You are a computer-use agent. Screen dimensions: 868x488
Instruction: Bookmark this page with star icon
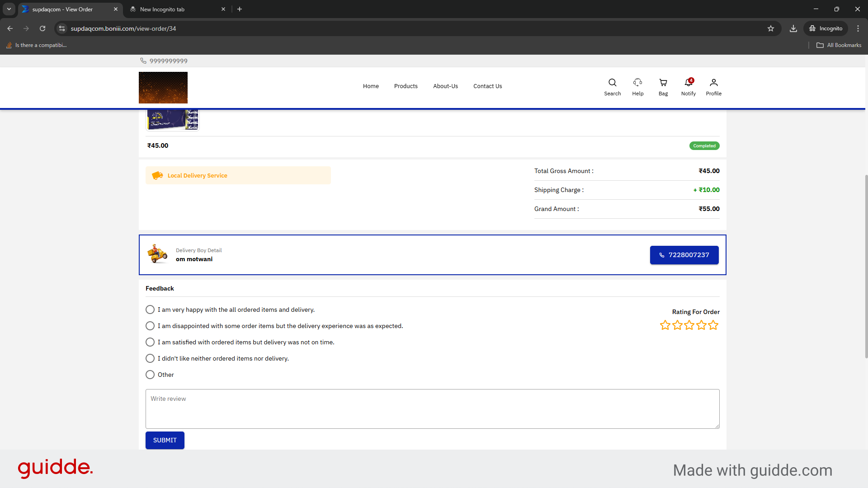(771, 28)
